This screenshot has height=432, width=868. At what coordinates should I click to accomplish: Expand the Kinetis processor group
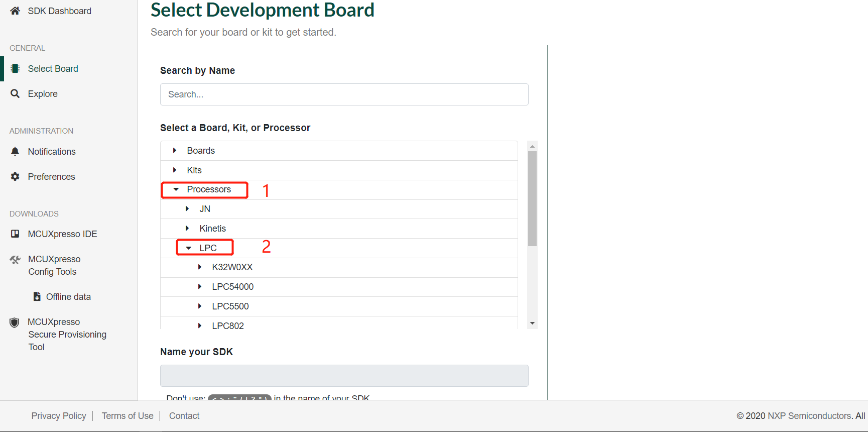click(187, 229)
